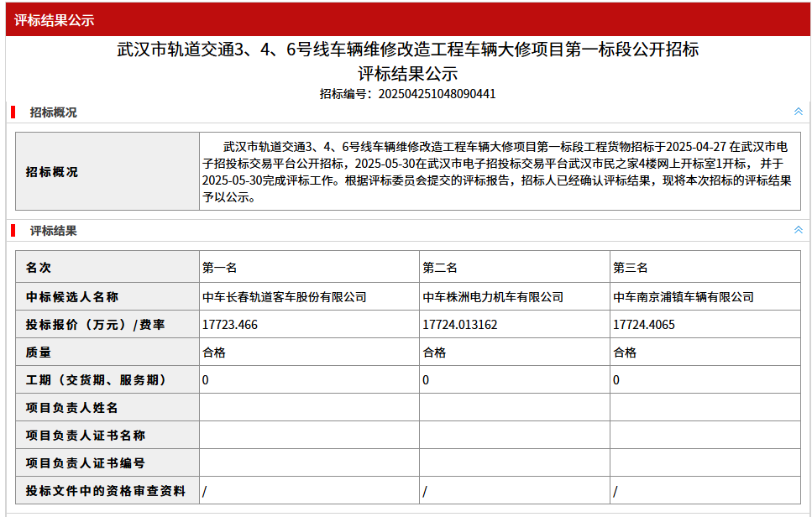The width and height of the screenshot is (812, 517).
Task: Click the red marker beside 招标概况
Action: coord(13,112)
